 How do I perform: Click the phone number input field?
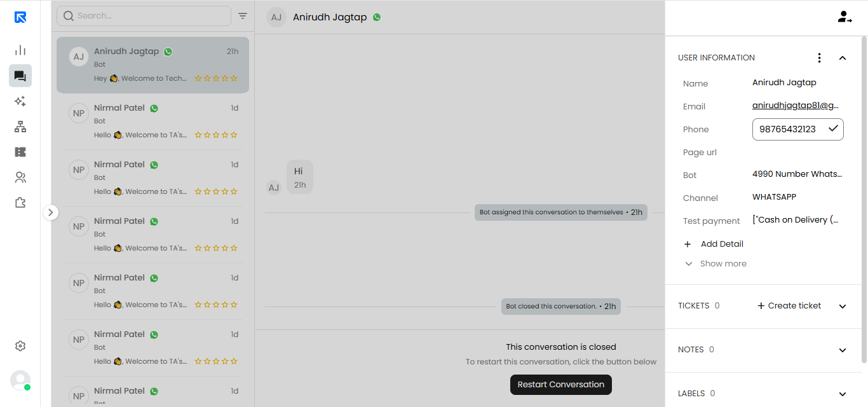pos(798,129)
